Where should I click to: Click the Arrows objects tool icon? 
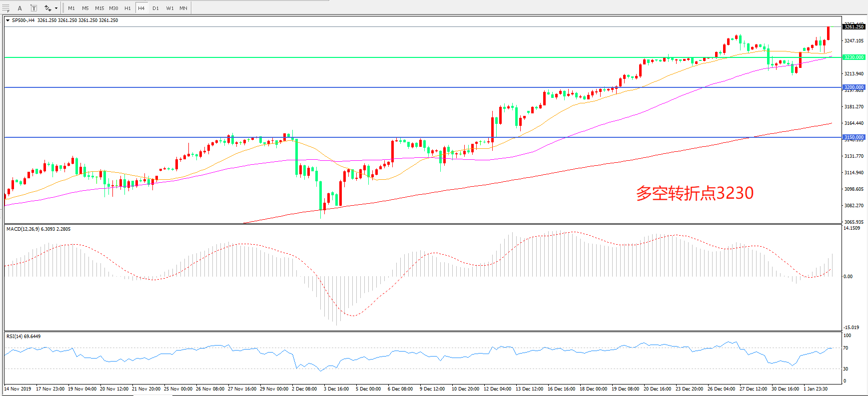pos(48,8)
